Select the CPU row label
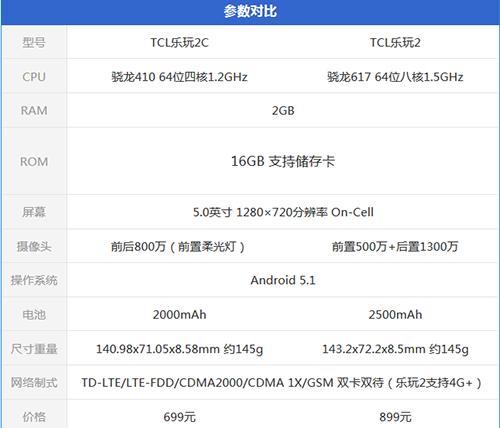 click(34, 77)
